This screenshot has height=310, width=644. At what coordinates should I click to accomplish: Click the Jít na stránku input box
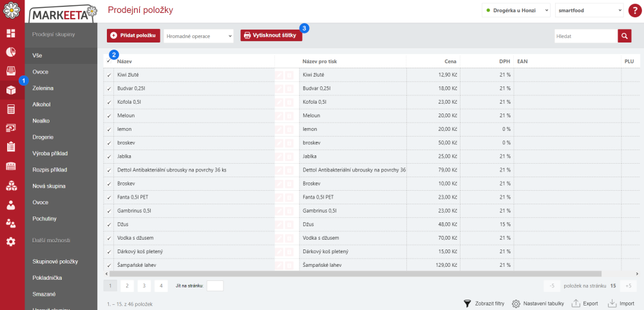point(215,286)
